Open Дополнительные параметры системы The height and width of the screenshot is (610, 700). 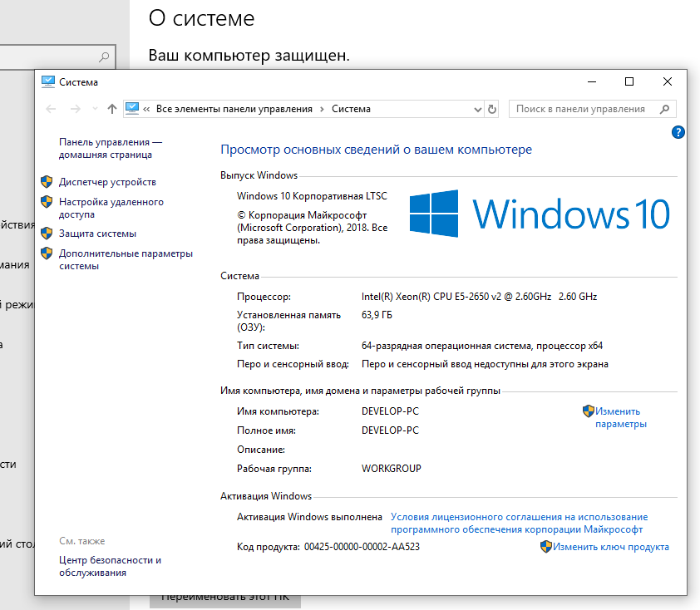(126, 260)
